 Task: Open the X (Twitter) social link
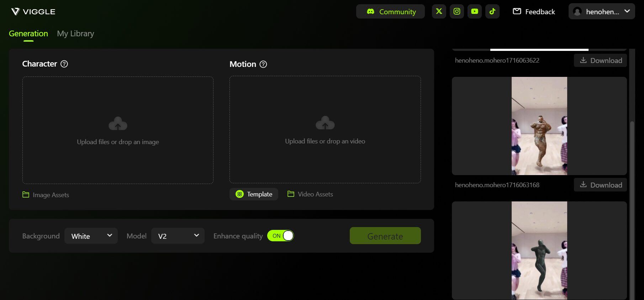pos(439,11)
